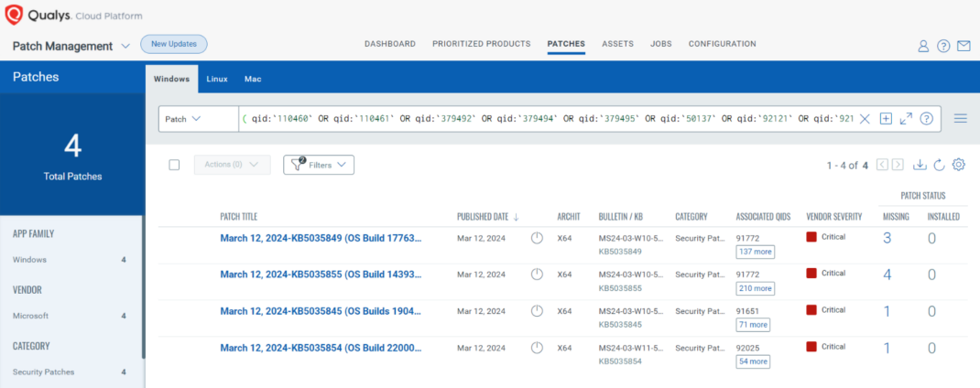Click red Critical severity swatch for KB5035854

click(811, 346)
